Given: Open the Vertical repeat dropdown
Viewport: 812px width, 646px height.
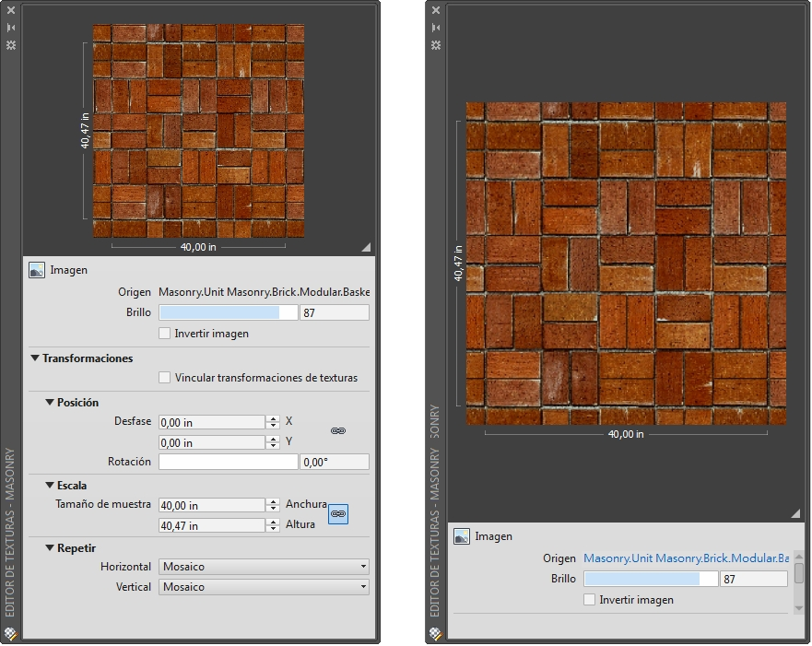Looking at the screenshot, I should [x=264, y=587].
